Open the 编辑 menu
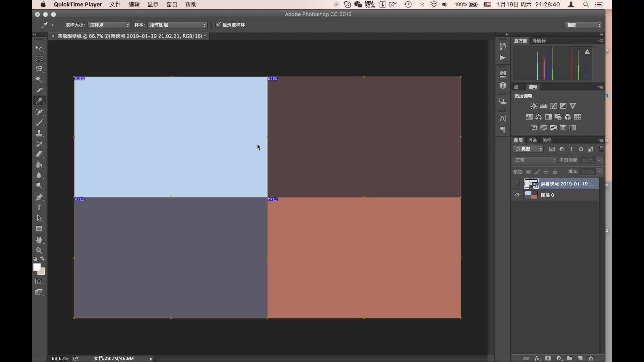 coord(134,4)
